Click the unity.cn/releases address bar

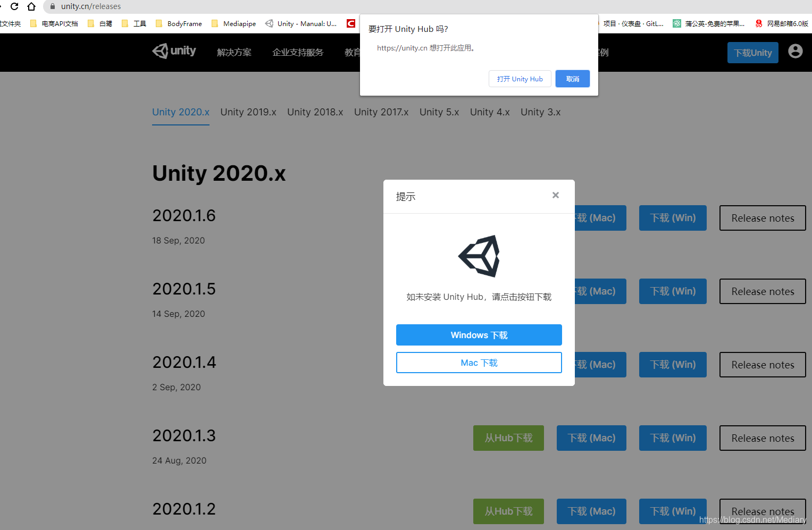click(425, 6)
